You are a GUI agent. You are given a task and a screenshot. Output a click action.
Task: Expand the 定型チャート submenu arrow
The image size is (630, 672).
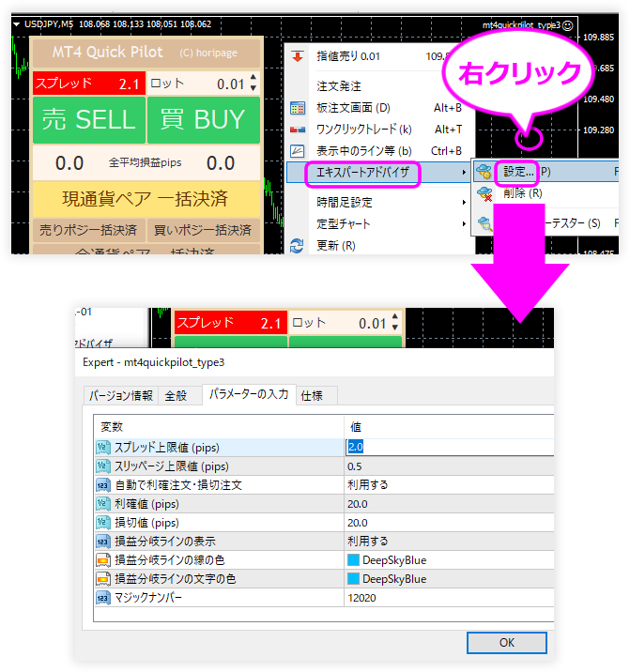click(464, 223)
